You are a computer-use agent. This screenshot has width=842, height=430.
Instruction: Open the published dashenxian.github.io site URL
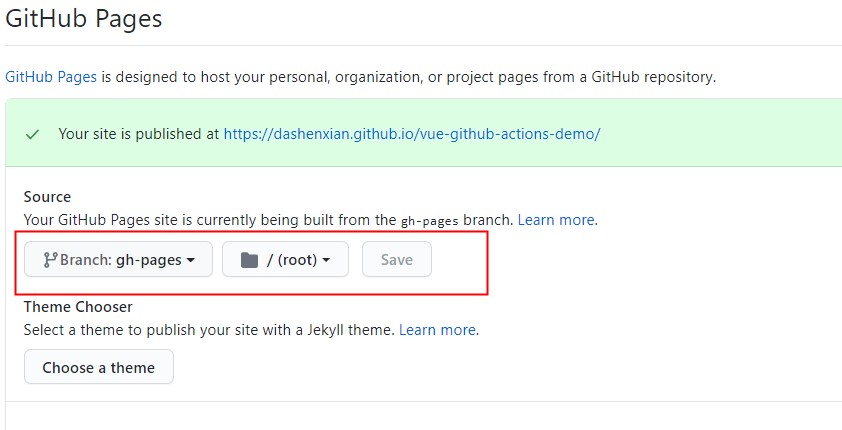411,134
